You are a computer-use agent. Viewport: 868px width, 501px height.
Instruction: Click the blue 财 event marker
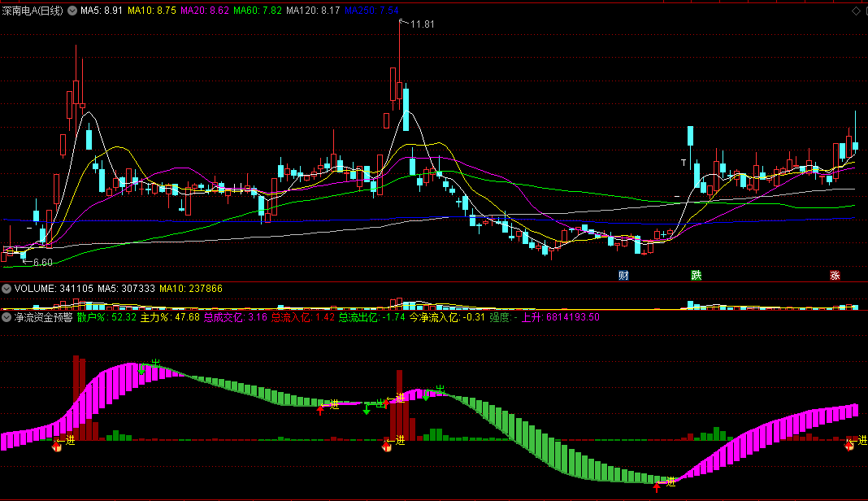[x=623, y=276]
